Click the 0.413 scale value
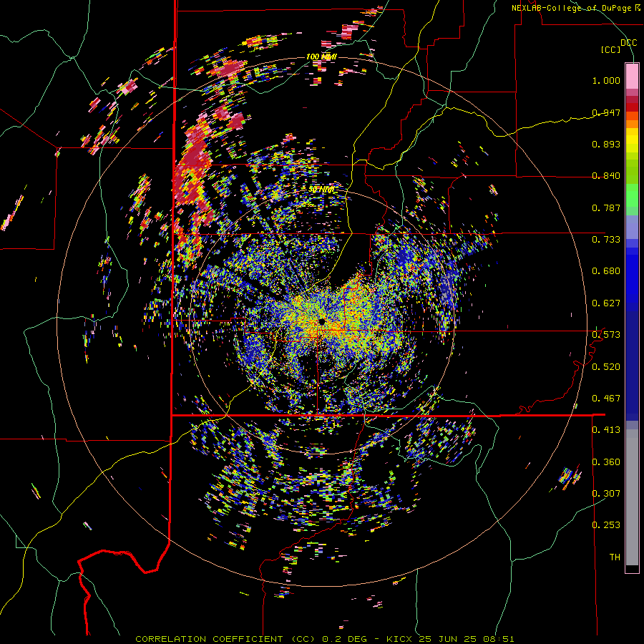Image resolution: width=644 pixels, height=644 pixels. 606,430
